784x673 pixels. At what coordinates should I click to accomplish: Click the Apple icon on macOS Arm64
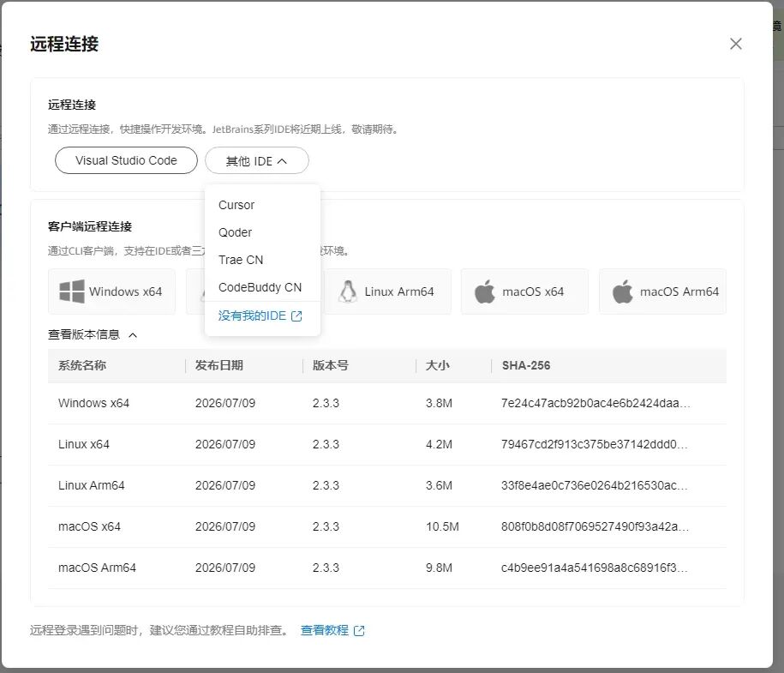623,291
